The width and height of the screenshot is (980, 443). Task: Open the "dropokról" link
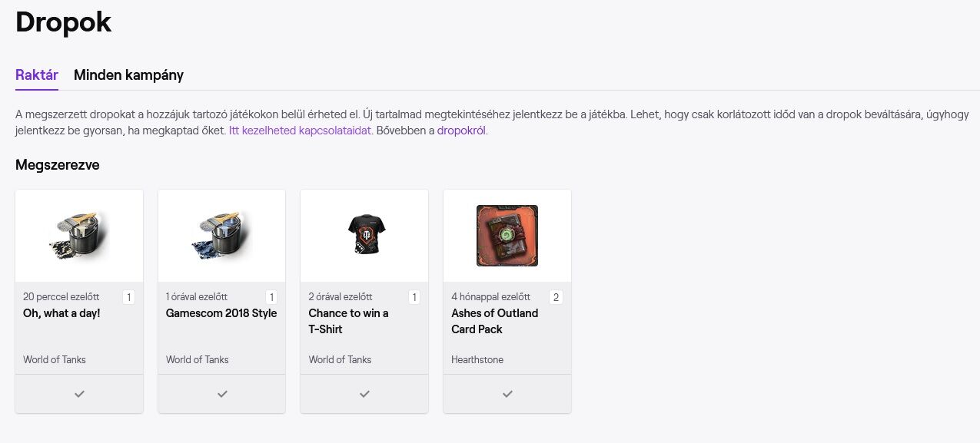click(461, 131)
